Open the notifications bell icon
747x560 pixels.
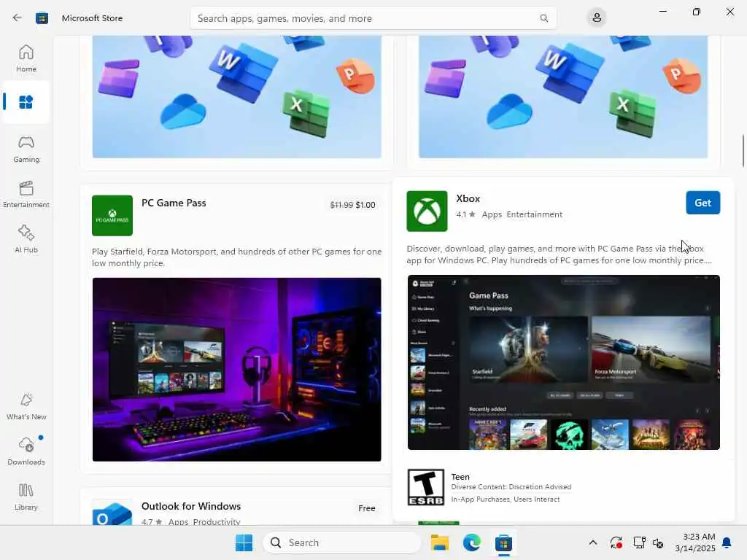click(x=727, y=542)
